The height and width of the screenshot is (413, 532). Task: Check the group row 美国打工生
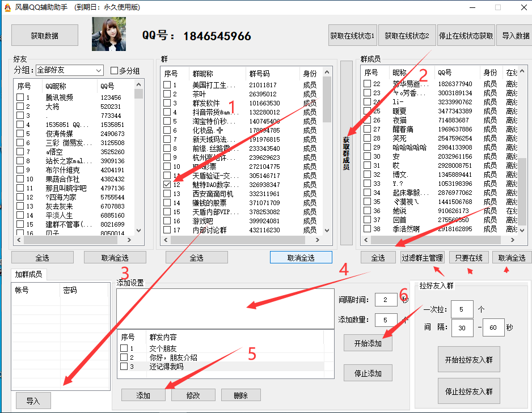167,85
